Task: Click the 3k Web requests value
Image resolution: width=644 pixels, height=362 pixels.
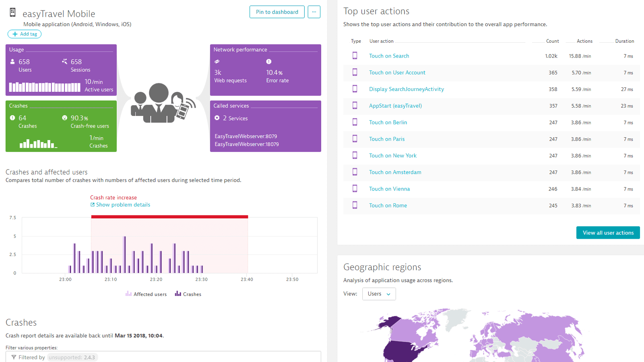Action: point(218,72)
